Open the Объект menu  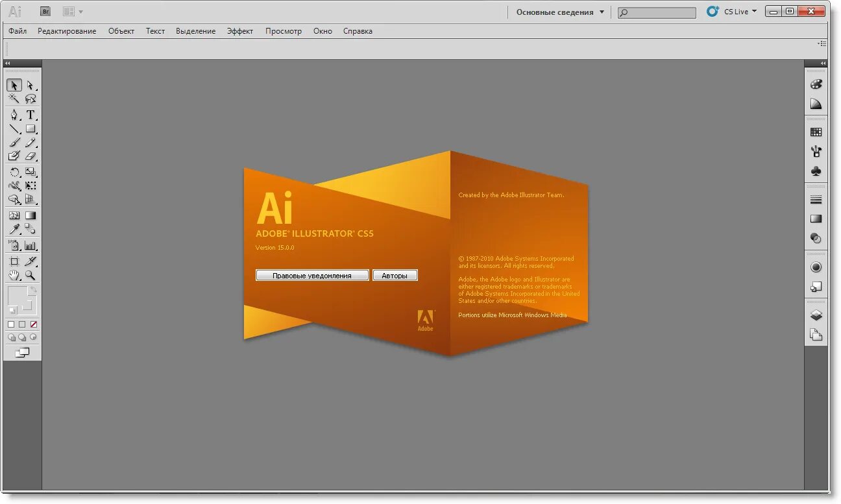121,31
